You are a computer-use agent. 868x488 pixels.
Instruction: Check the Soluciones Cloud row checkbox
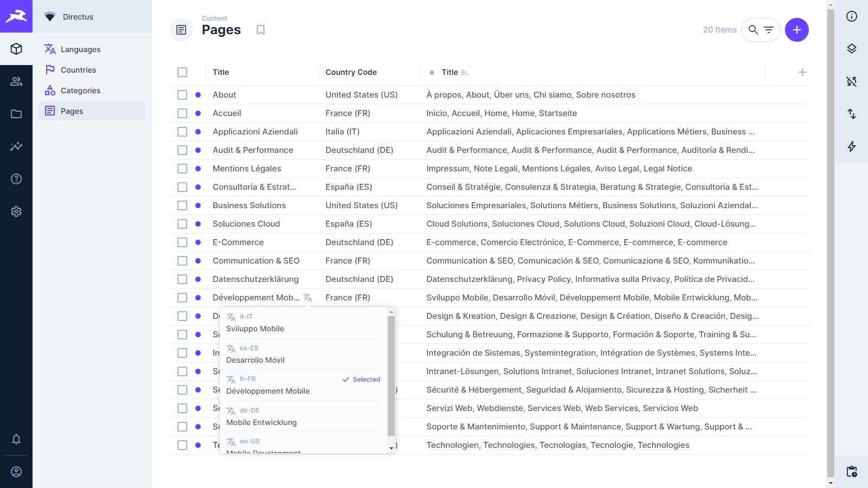point(182,224)
